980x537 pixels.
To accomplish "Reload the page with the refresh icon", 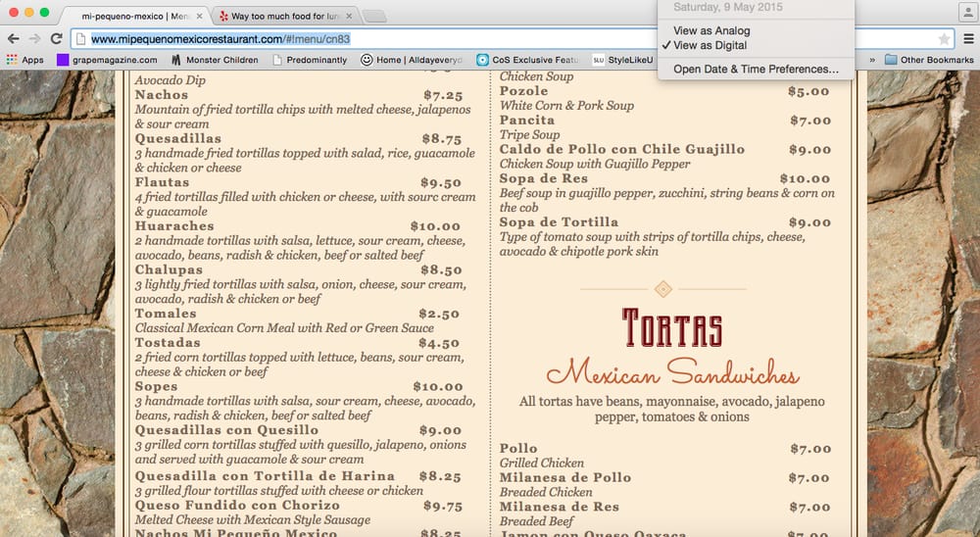I will [x=57, y=39].
